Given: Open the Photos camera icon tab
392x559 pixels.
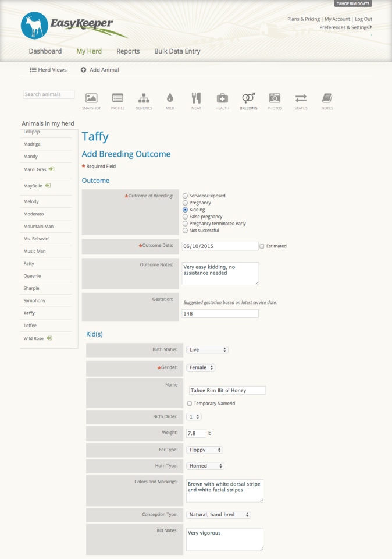Looking at the screenshot, I should (x=275, y=101).
